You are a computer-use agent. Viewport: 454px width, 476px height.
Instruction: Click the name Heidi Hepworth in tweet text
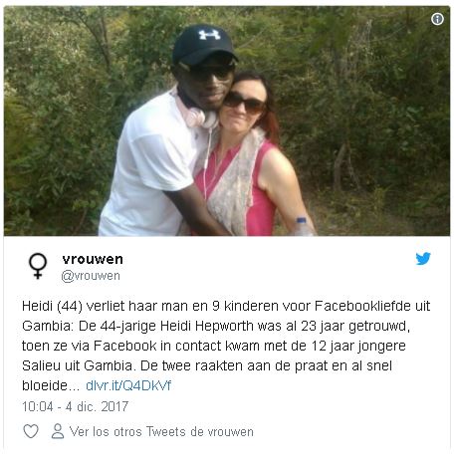pos(207,326)
